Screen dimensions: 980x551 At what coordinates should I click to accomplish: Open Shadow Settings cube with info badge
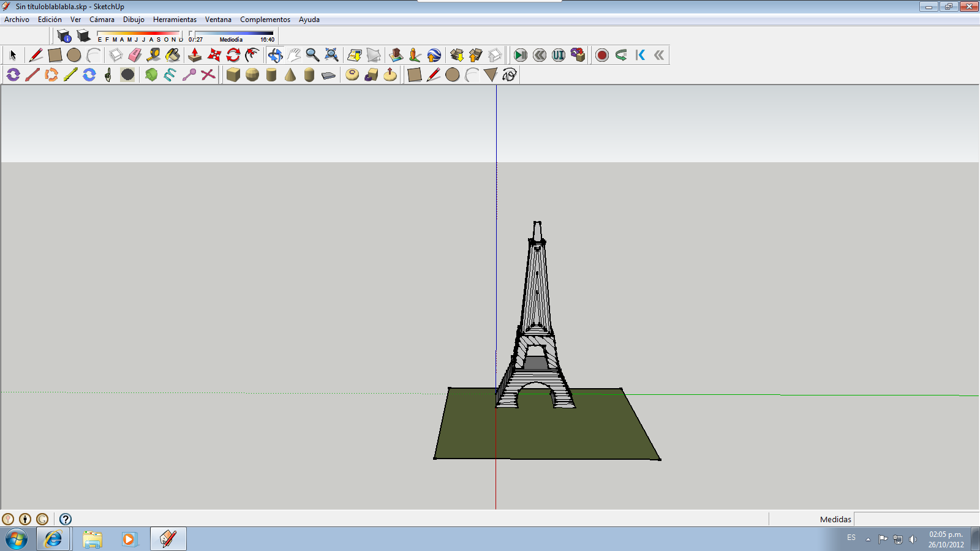pos(64,36)
